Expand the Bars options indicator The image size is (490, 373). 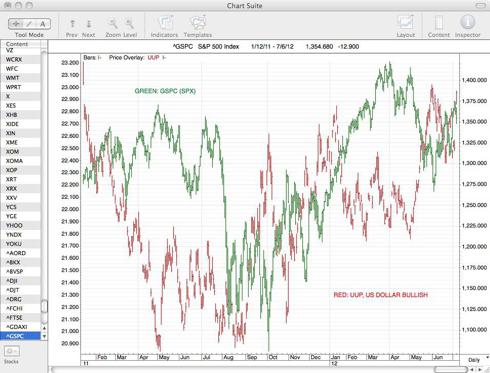(x=99, y=58)
